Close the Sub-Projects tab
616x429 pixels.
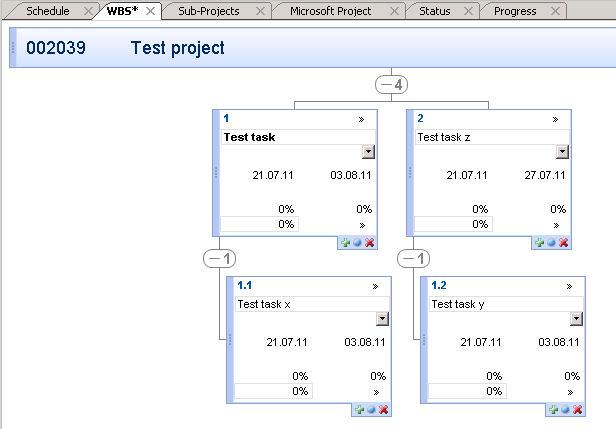(x=260, y=11)
